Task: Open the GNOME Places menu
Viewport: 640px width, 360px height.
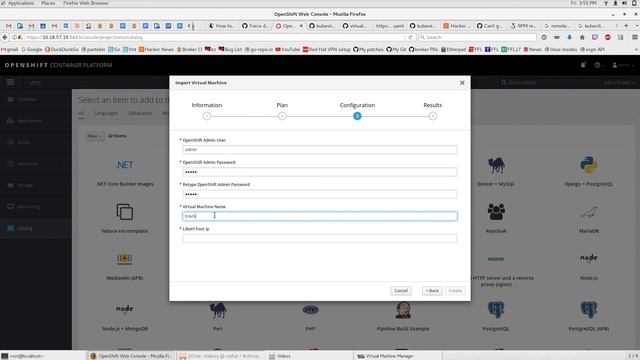Action: tap(48, 3)
